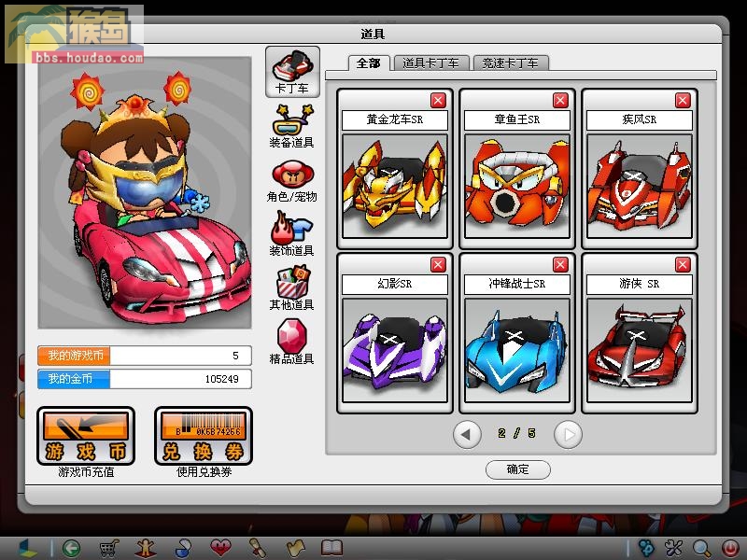Confirm with the 确定 button
The height and width of the screenshot is (560, 747).
(518, 469)
